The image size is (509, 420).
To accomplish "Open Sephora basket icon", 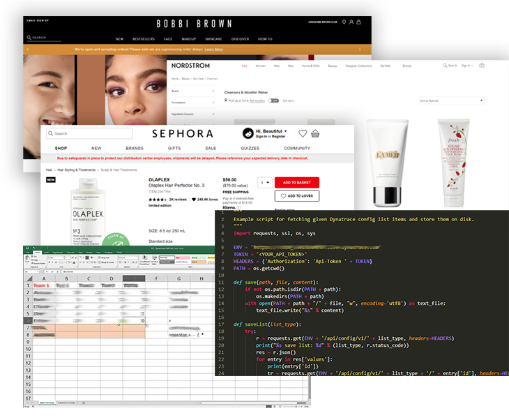I will coord(315,133).
